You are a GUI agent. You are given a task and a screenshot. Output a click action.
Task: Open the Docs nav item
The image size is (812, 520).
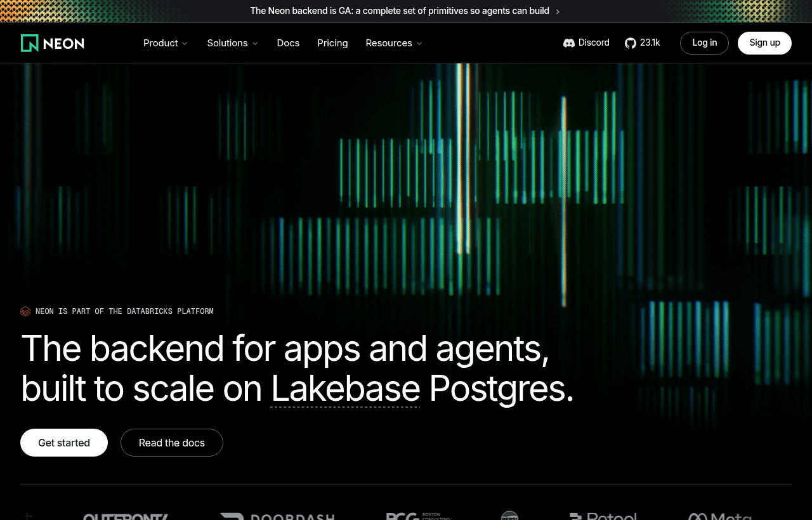click(288, 43)
